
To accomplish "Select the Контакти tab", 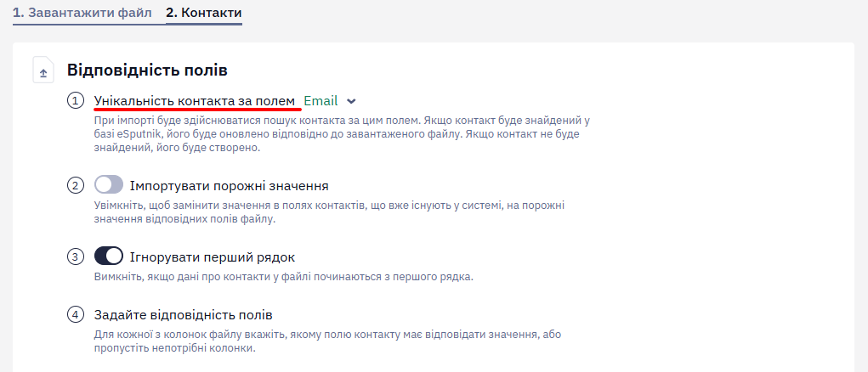I will coord(204,13).
